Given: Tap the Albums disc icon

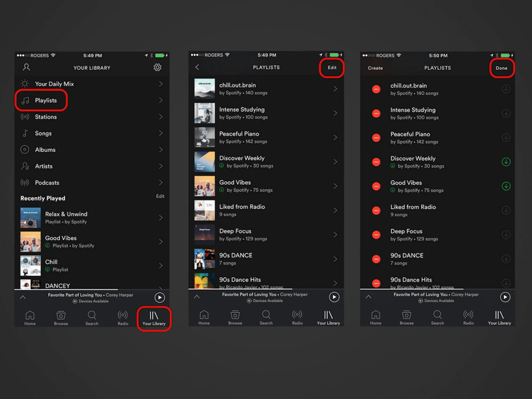Looking at the screenshot, I should [x=25, y=149].
